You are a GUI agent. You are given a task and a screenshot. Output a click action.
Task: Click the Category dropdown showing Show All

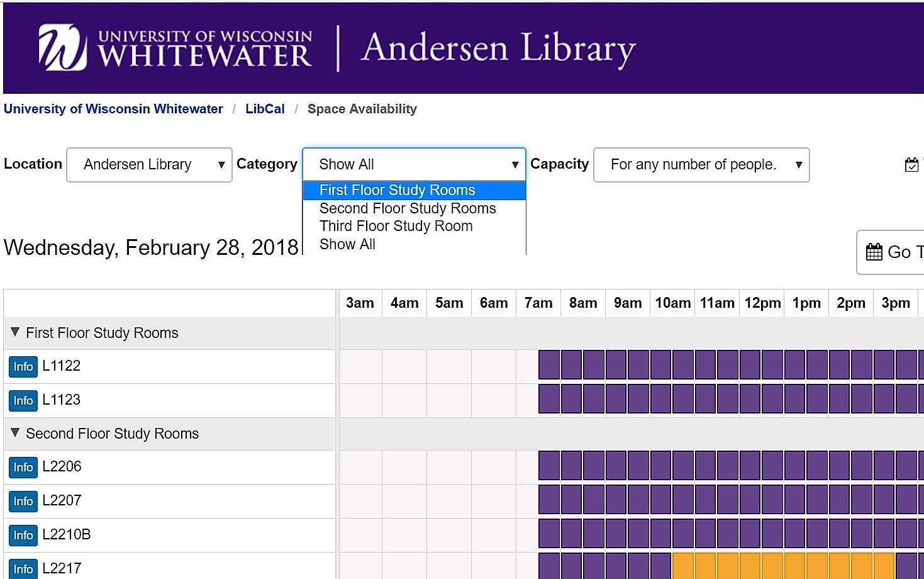coord(414,165)
